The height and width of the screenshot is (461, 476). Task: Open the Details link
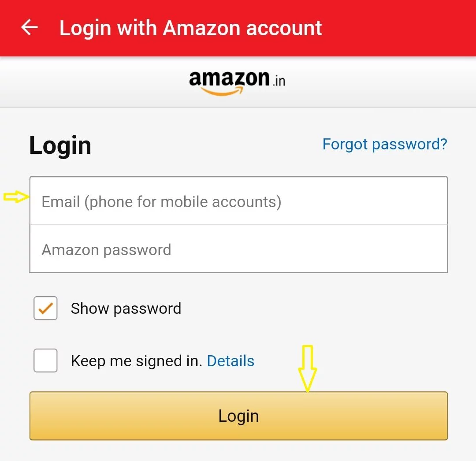pyautogui.click(x=231, y=361)
